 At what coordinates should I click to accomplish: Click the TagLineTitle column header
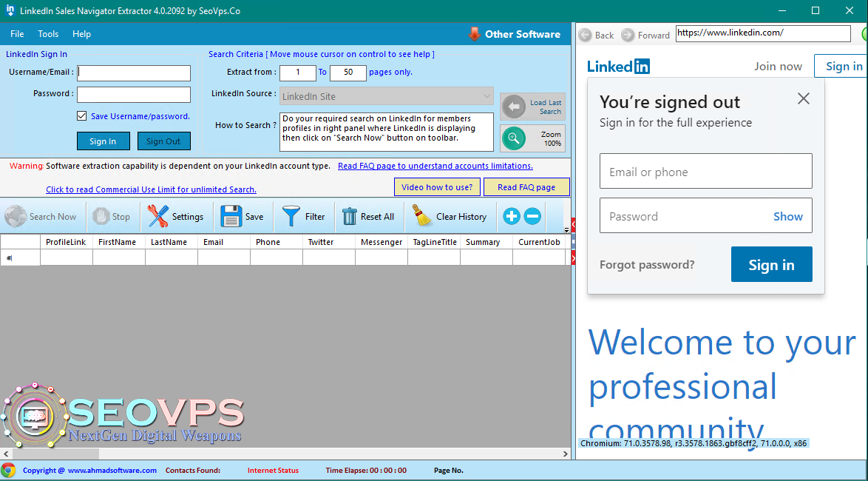[434, 242]
